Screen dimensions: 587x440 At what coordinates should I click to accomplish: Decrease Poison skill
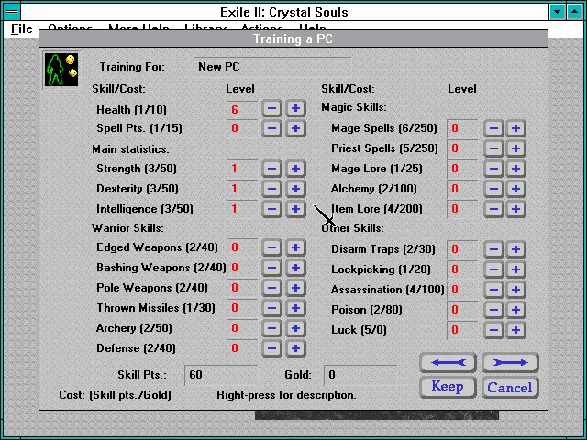click(x=493, y=310)
